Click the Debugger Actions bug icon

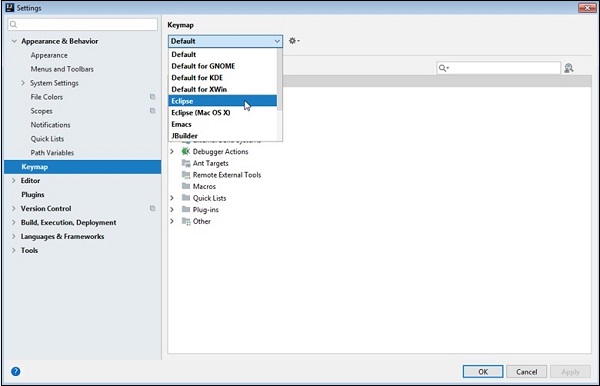point(186,151)
